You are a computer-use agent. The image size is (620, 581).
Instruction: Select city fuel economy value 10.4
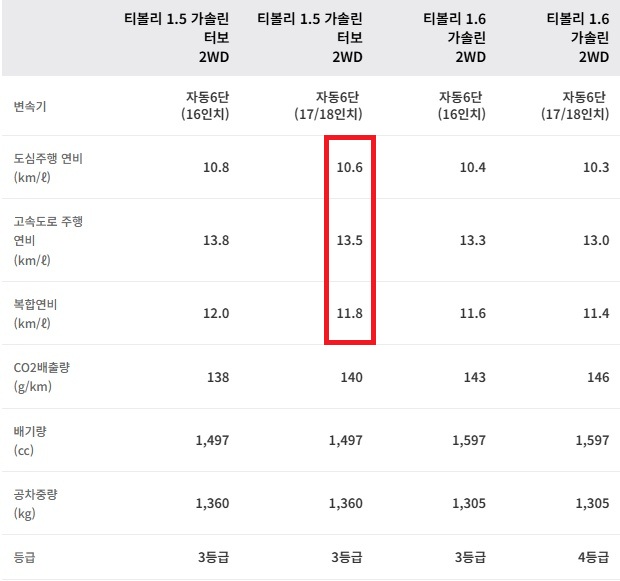click(x=473, y=167)
